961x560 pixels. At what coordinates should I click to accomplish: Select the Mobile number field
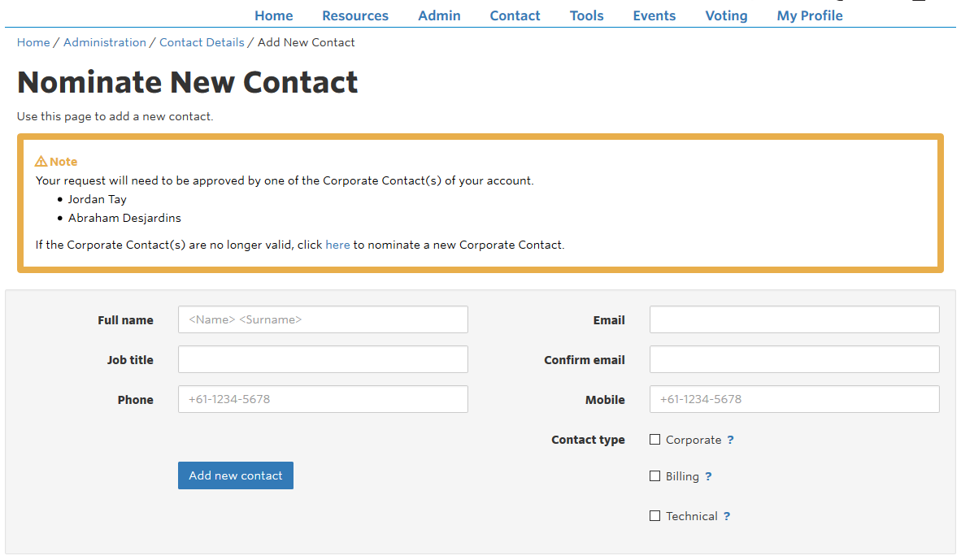tap(794, 399)
